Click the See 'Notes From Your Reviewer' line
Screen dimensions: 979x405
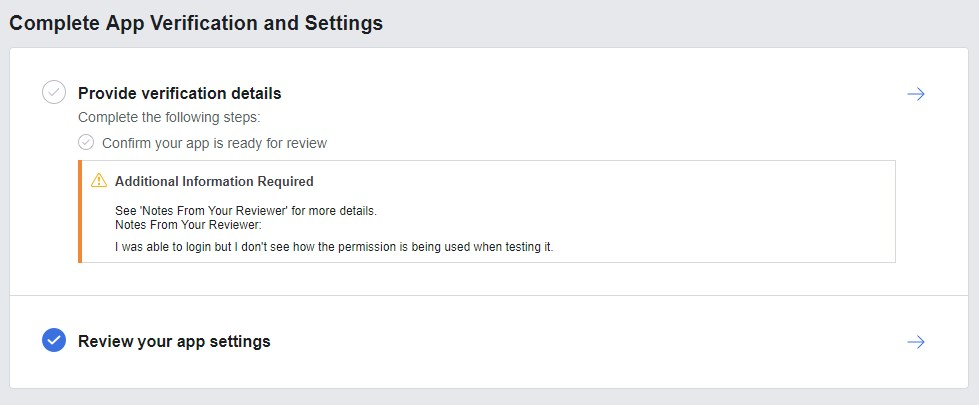click(246, 212)
